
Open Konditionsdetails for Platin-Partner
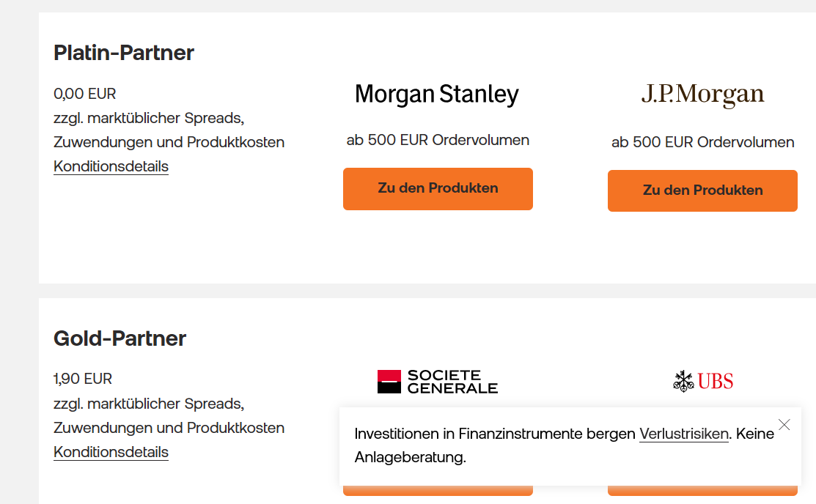click(111, 166)
